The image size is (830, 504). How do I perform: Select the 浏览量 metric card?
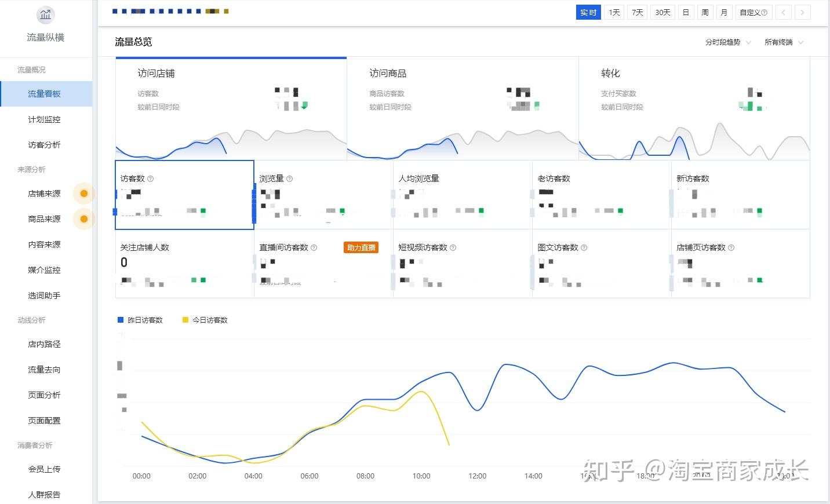tap(323, 195)
